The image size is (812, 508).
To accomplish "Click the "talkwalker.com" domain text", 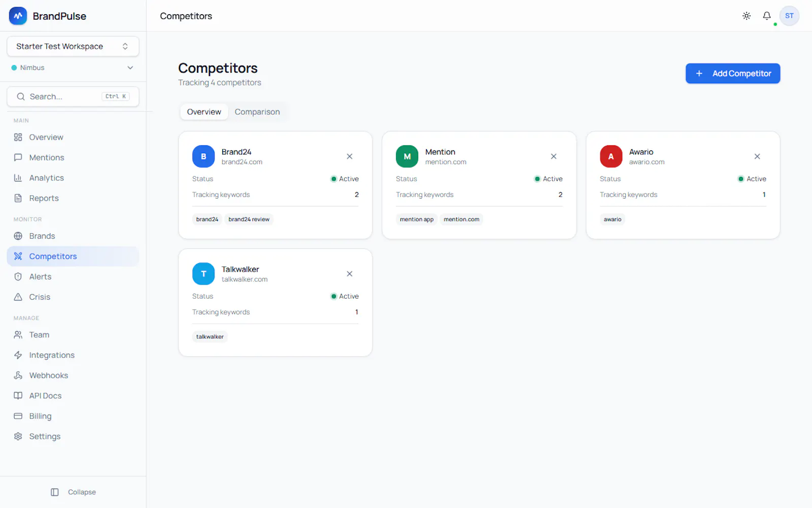I will click(245, 279).
